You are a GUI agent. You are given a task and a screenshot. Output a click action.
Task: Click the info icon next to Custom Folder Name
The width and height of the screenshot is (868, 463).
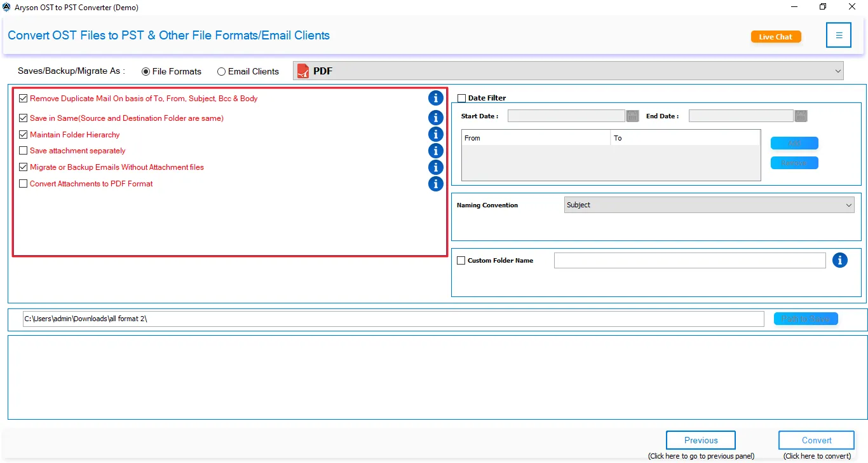click(840, 260)
